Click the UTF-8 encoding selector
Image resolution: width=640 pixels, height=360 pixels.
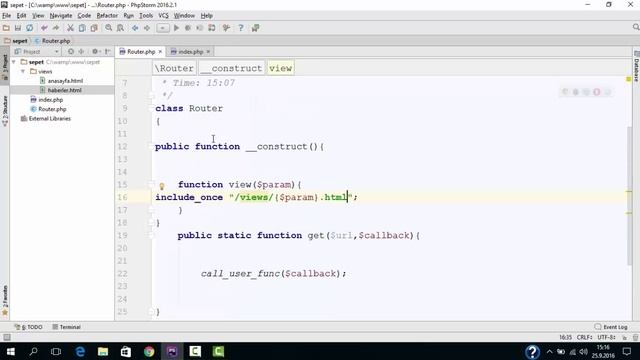coord(607,337)
